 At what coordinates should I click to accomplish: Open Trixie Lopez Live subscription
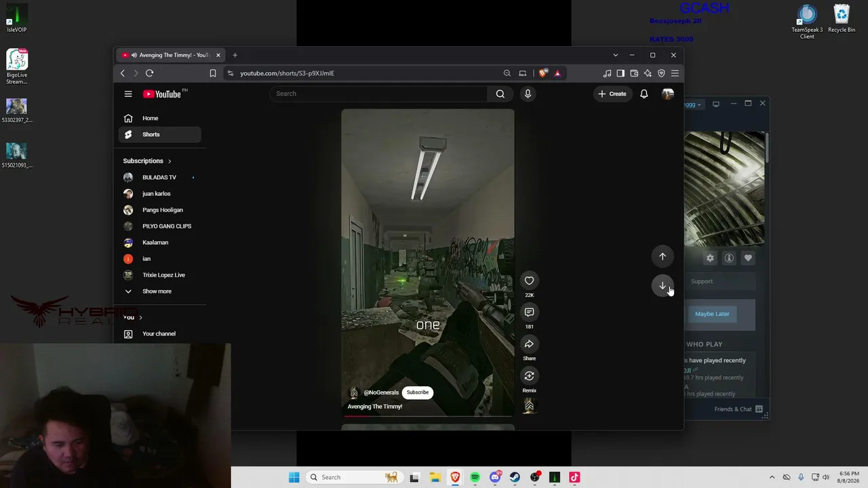pos(160,275)
